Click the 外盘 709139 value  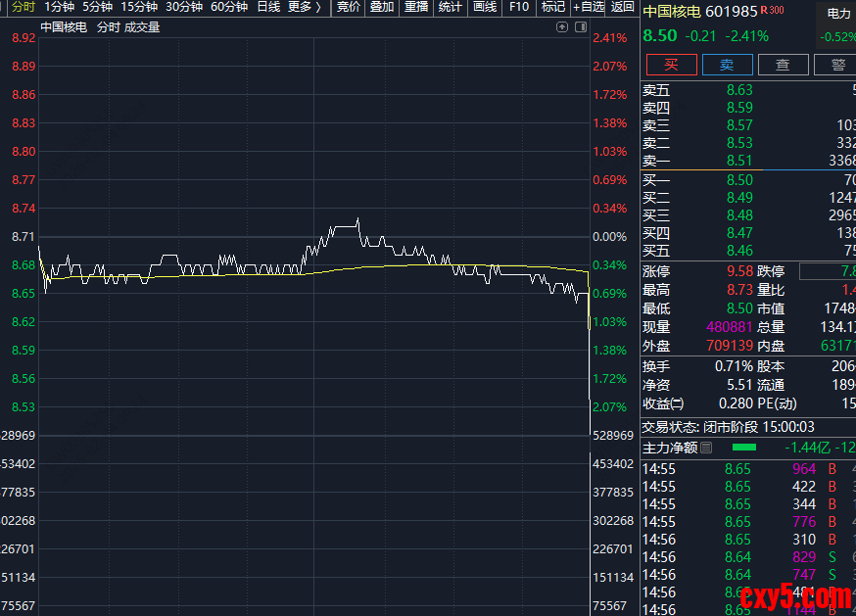[730, 346]
